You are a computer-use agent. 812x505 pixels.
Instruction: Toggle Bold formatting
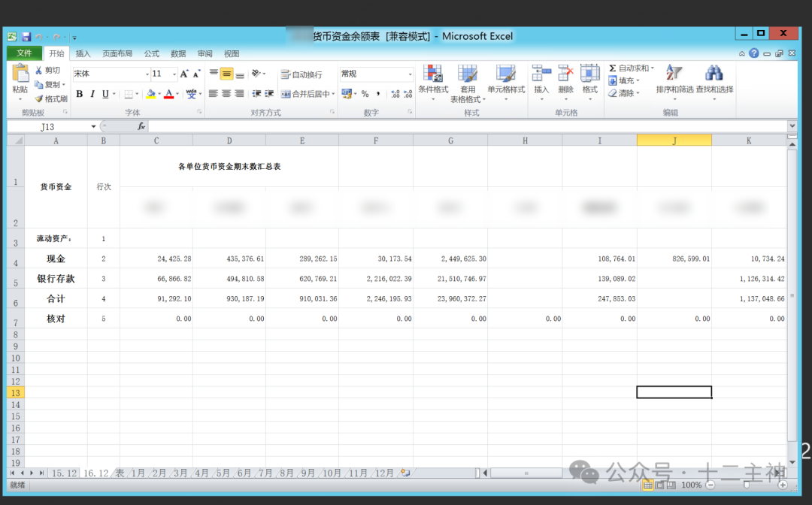pyautogui.click(x=80, y=94)
